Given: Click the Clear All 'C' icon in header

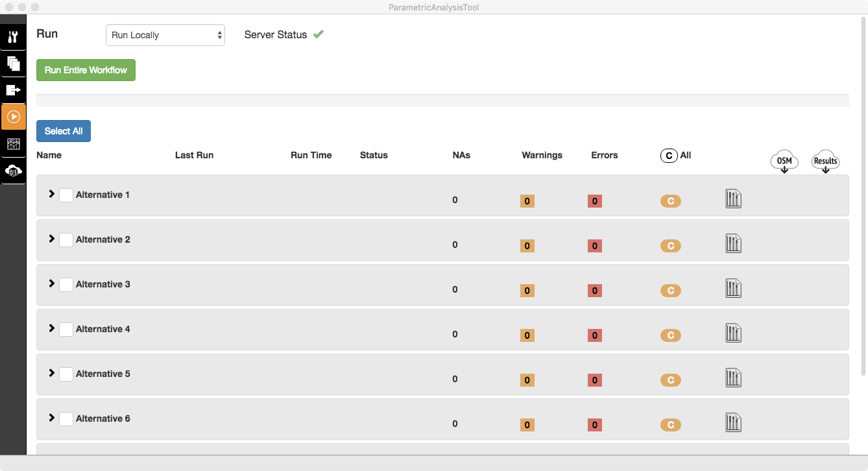Looking at the screenshot, I should [x=668, y=156].
